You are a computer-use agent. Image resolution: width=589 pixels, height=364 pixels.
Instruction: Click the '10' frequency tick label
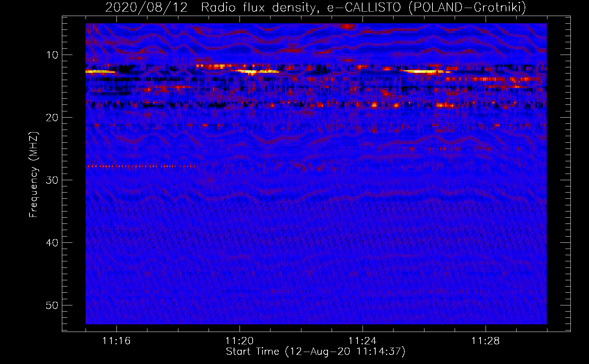52,55
